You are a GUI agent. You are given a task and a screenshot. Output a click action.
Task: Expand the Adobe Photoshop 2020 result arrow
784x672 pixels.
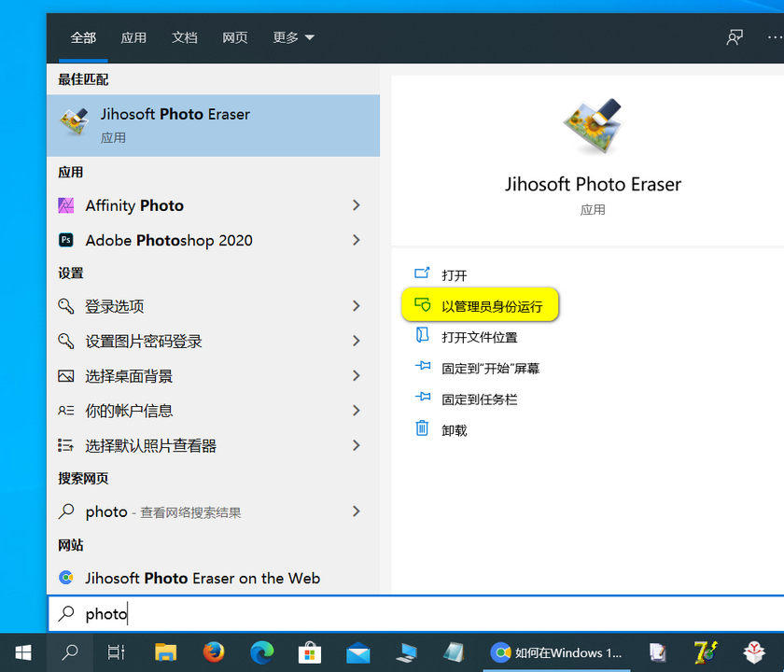click(356, 241)
